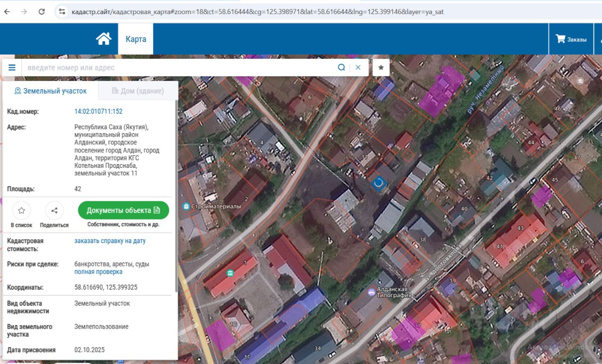602x364 pixels.
Task: Open the hamburger menu beside search
Action: pyautogui.click(x=12, y=68)
